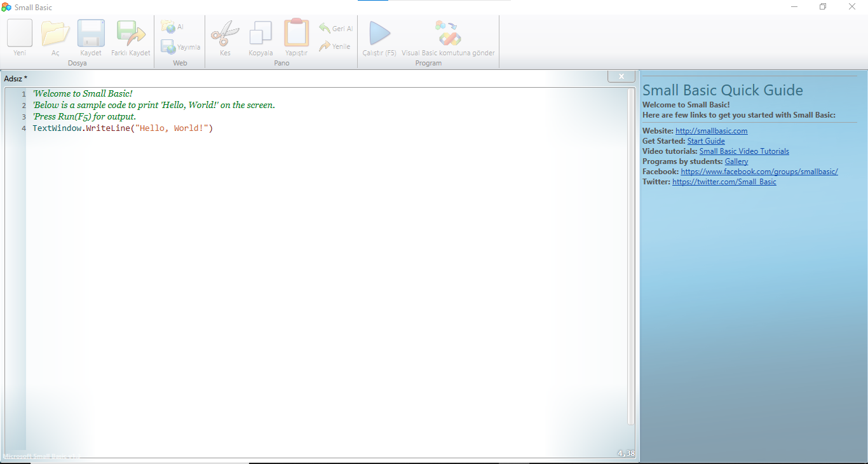Open a file with the Aç folder icon
This screenshot has width=868, height=464.
(55, 38)
